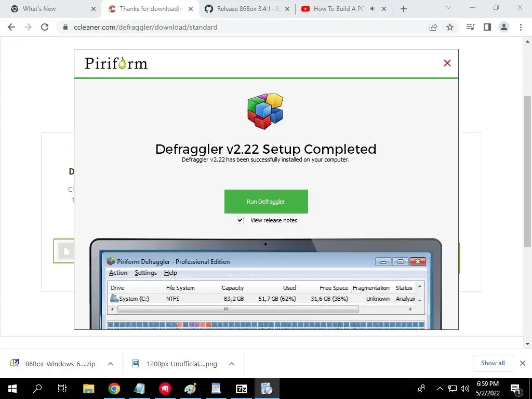Click the Chrome taskbar icon
This screenshot has width=532, height=399.
pos(114,389)
